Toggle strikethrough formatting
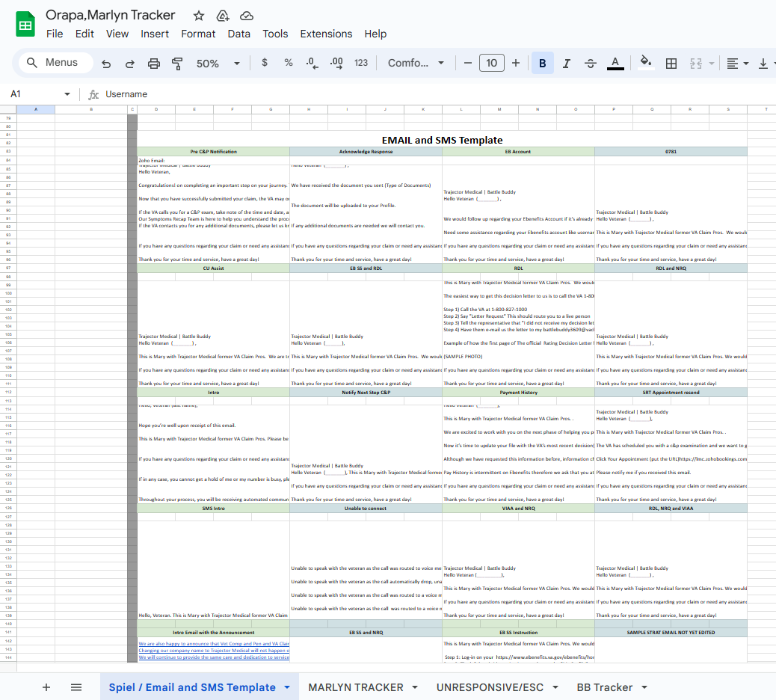776x700 pixels. click(591, 64)
